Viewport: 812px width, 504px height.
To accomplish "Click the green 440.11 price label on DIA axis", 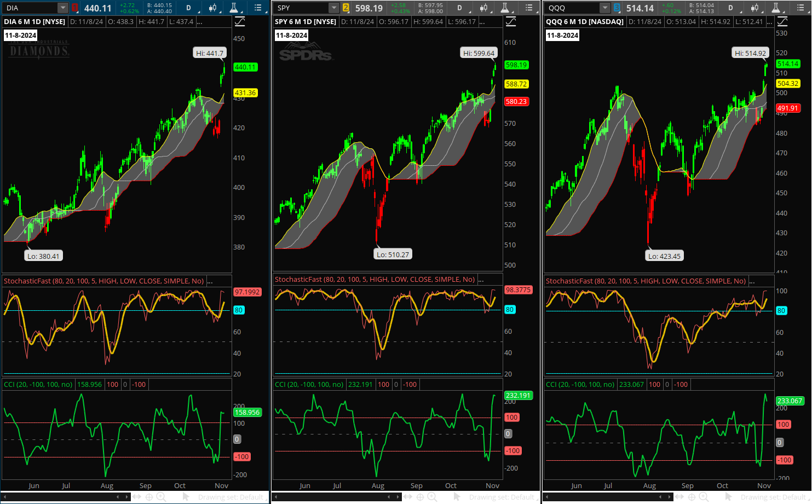I will 245,67.
